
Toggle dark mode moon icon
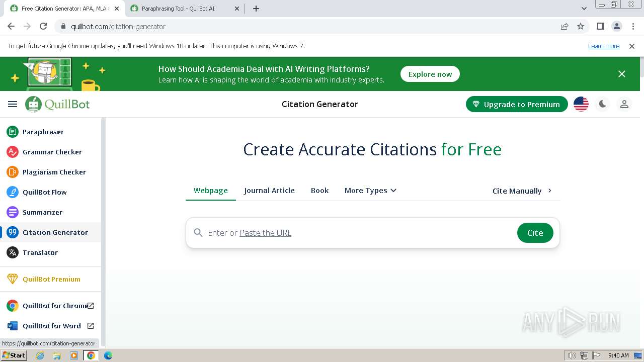click(x=603, y=104)
